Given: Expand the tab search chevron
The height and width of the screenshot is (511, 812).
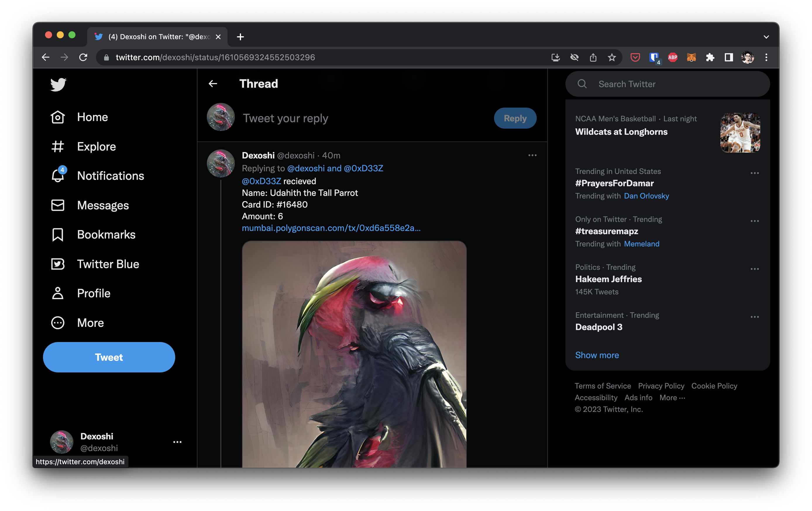Looking at the screenshot, I should [x=766, y=37].
